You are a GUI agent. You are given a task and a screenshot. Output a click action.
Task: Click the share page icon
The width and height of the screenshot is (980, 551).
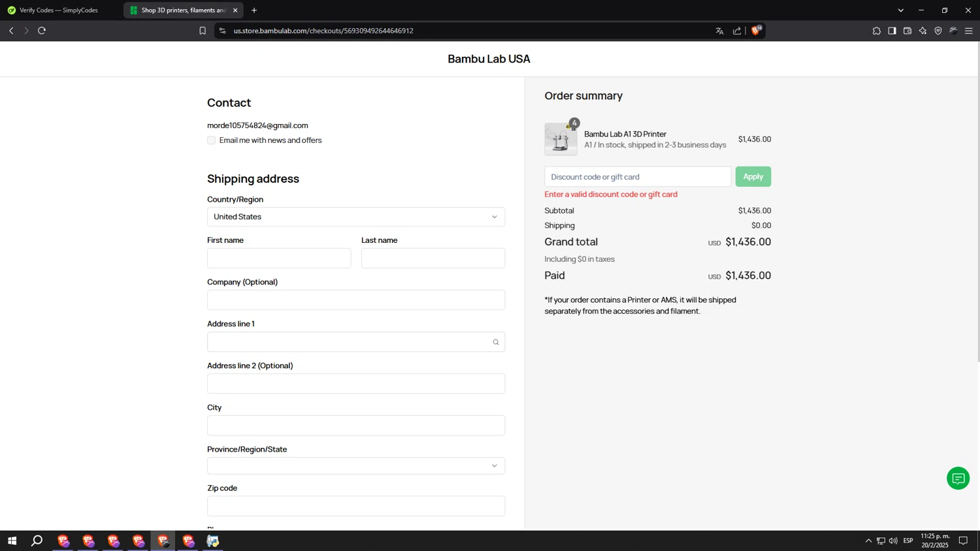click(x=737, y=31)
